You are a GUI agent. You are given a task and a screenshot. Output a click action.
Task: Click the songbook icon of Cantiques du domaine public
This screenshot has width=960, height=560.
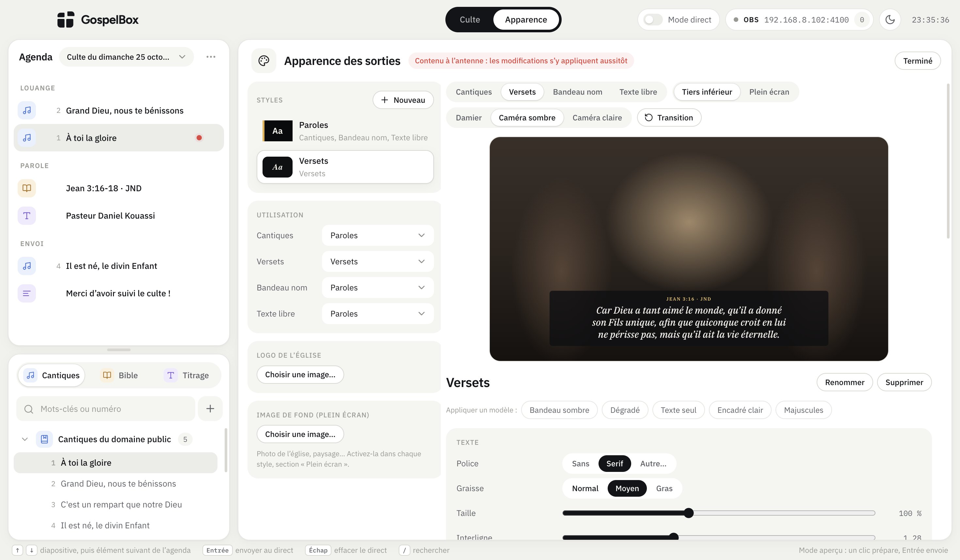coord(44,439)
